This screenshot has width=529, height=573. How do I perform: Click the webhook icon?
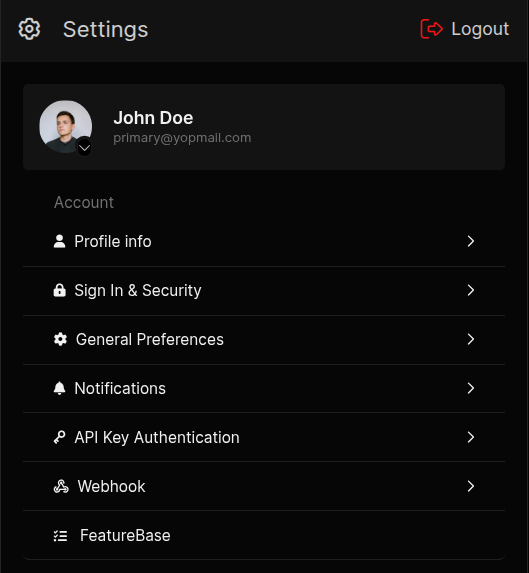point(61,486)
